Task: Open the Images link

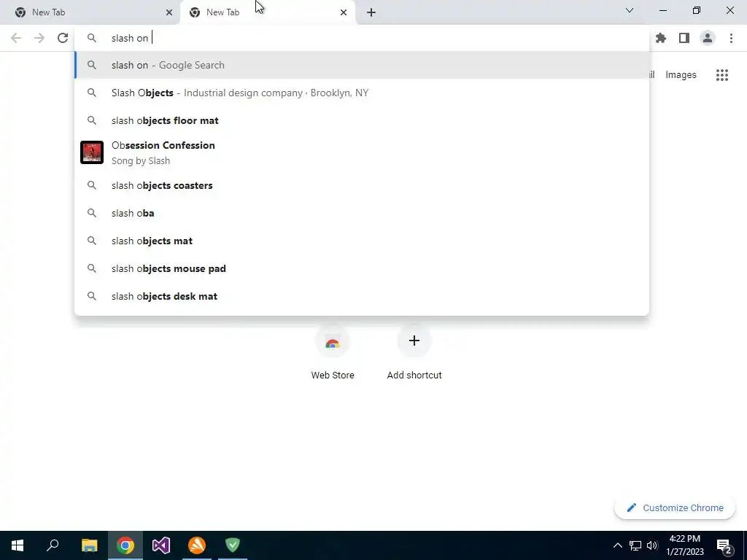Action: coord(681,75)
